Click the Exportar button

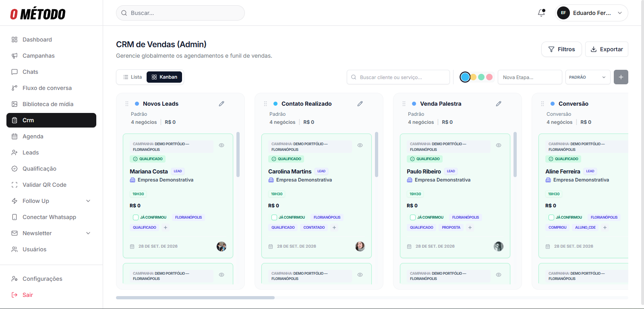click(x=607, y=49)
